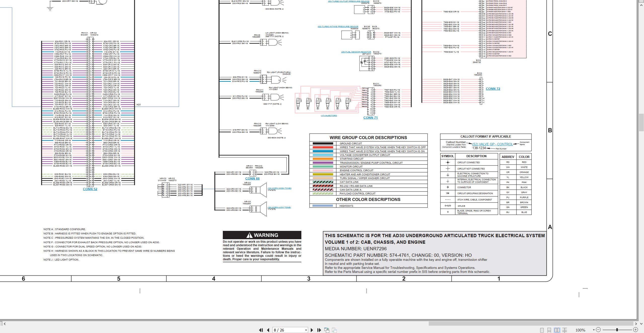Screen dimensions: 644x333
Task: Toggle two-page facing view
Action: (557, 330)
